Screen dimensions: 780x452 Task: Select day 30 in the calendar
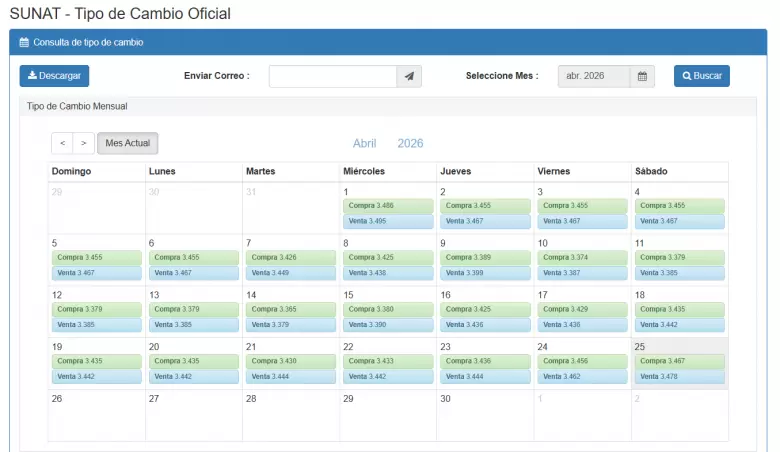point(446,398)
